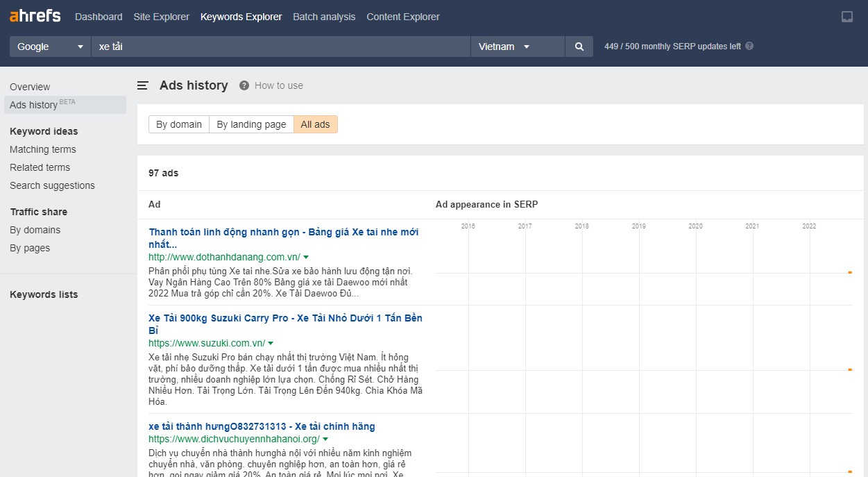Open the http://www.dothanhdanang.com.vn/ URL
Screen dimensions: 868x477
point(224,258)
